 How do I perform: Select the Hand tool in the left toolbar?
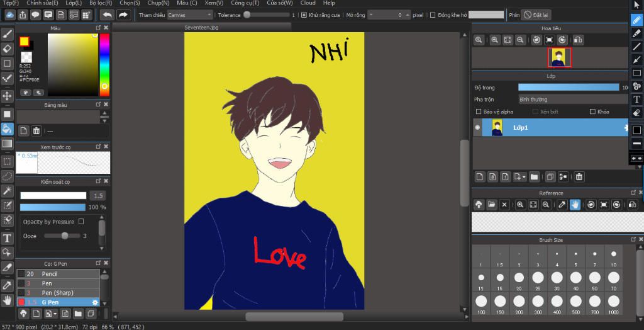point(8,300)
